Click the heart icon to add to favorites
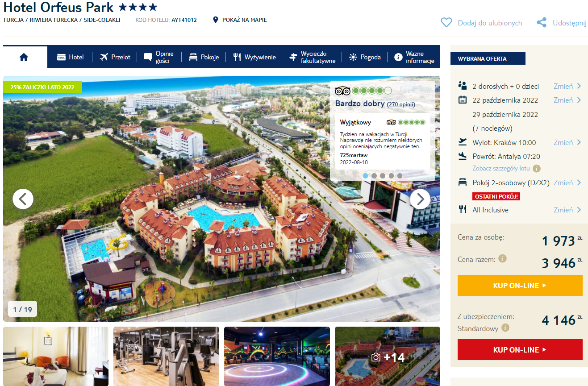This screenshot has height=386, width=588. pyautogui.click(x=446, y=22)
